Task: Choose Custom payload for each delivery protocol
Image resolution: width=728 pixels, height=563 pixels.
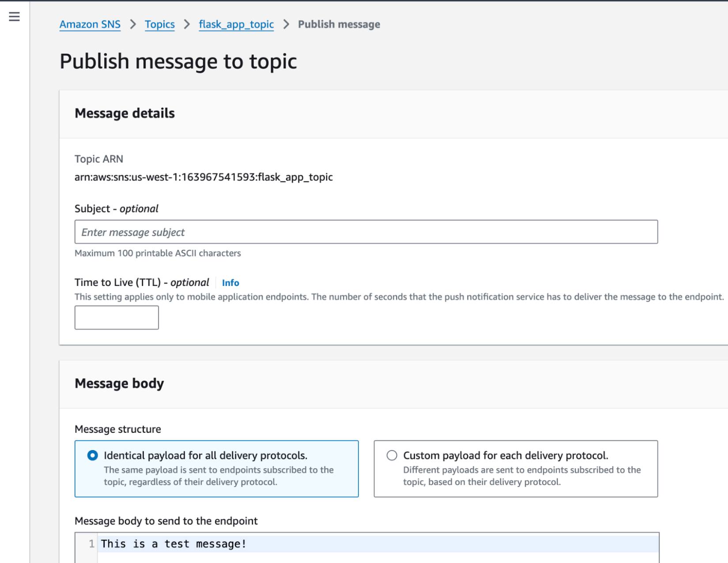Action: (391, 456)
